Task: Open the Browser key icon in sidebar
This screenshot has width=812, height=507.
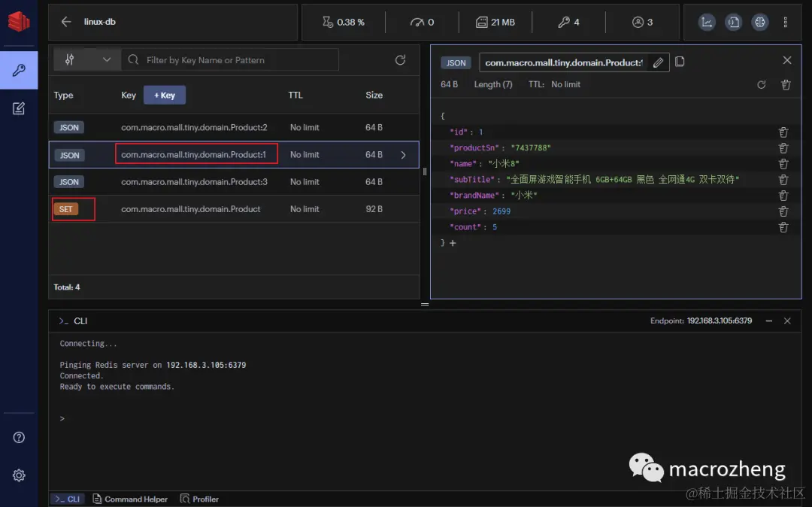Action: click(19, 70)
